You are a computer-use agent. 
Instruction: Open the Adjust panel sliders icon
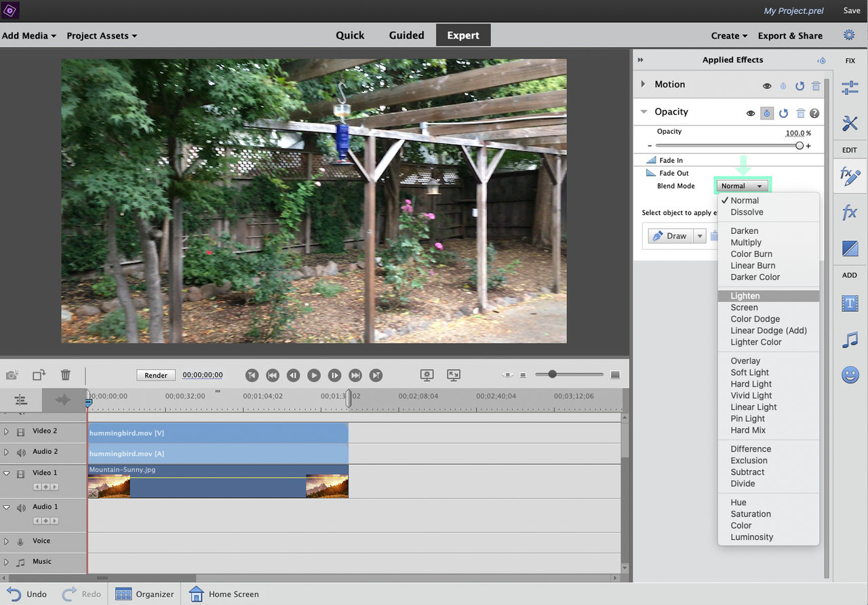850,87
